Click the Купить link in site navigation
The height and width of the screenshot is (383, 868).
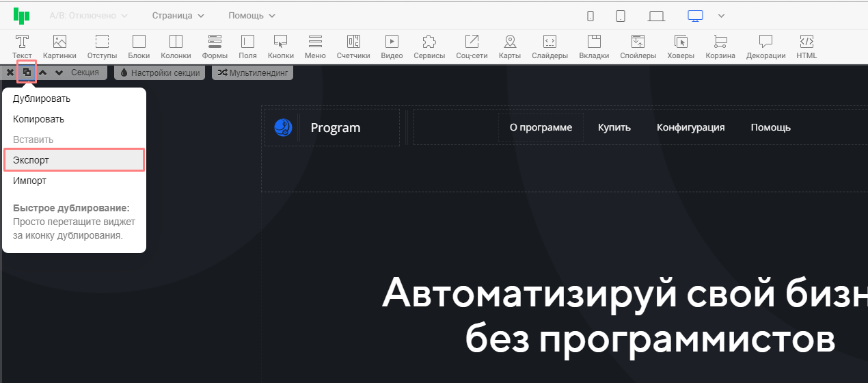[614, 127]
